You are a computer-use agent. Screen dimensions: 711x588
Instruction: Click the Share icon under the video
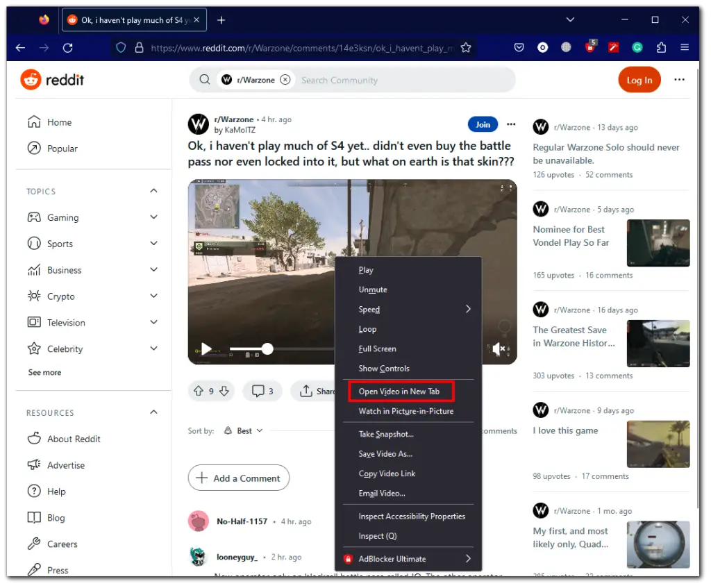306,391
